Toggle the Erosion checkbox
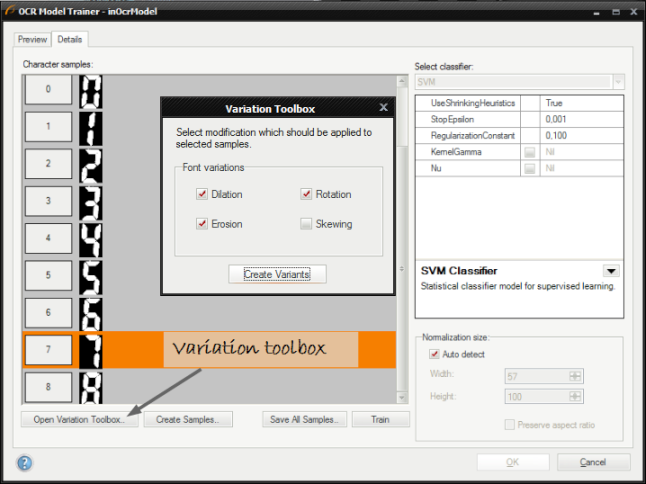This screenshot has height=484, width=646. (202, 224)
